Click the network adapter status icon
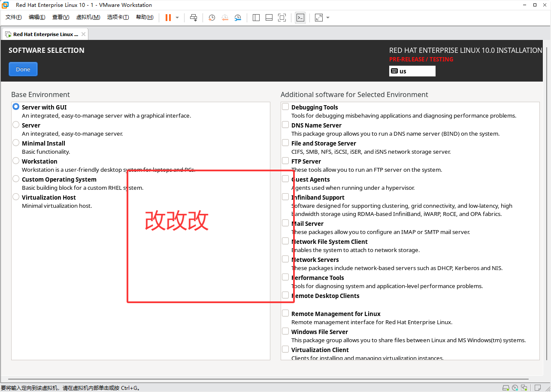Viewport: 551px width, 392px height. click(x=524, y=388)
